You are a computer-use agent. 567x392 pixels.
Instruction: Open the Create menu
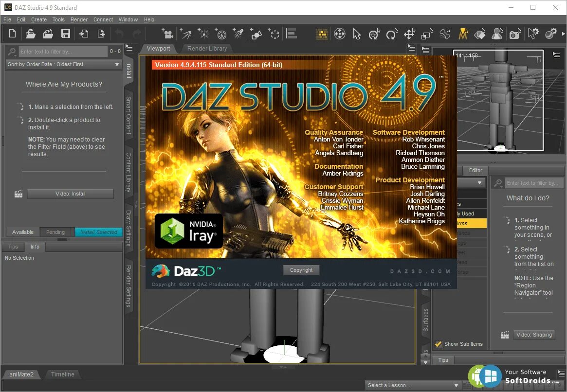point(38,19)
